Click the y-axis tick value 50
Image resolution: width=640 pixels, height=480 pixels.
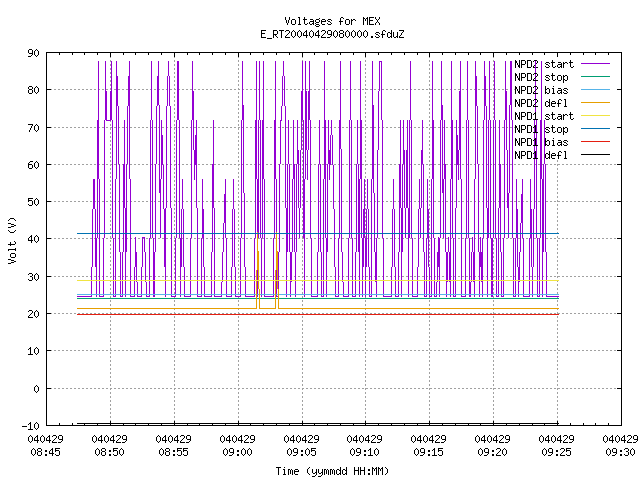pos(33,202)
